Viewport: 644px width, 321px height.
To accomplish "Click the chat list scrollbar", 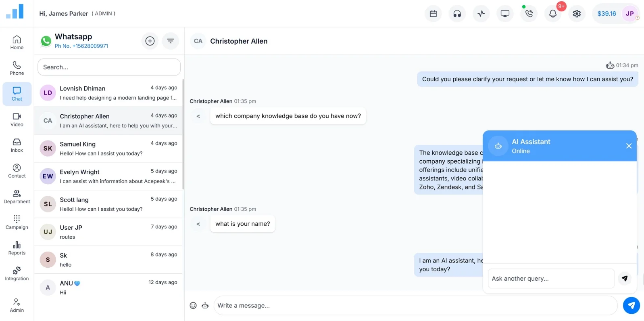I will pyautogui.click(x=183, y=134).
